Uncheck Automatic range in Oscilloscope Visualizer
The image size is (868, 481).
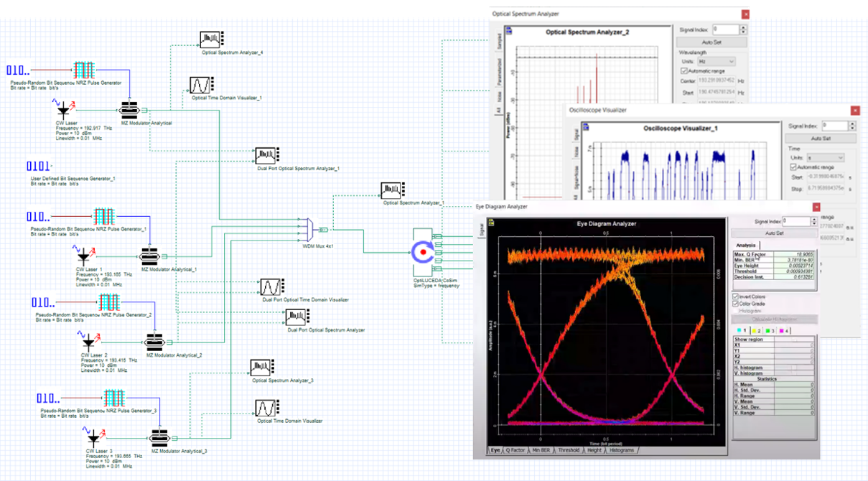click(793, 167)
